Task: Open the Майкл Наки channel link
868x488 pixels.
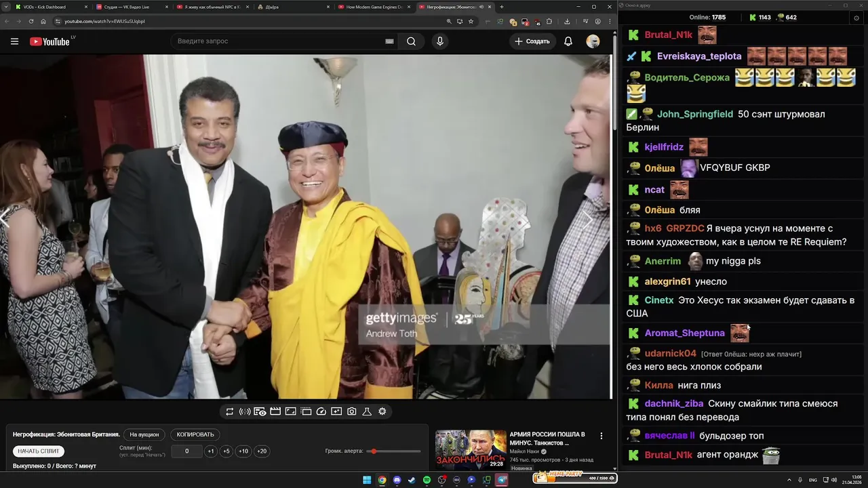Action: pyautogui.click(x=524, y=451)
